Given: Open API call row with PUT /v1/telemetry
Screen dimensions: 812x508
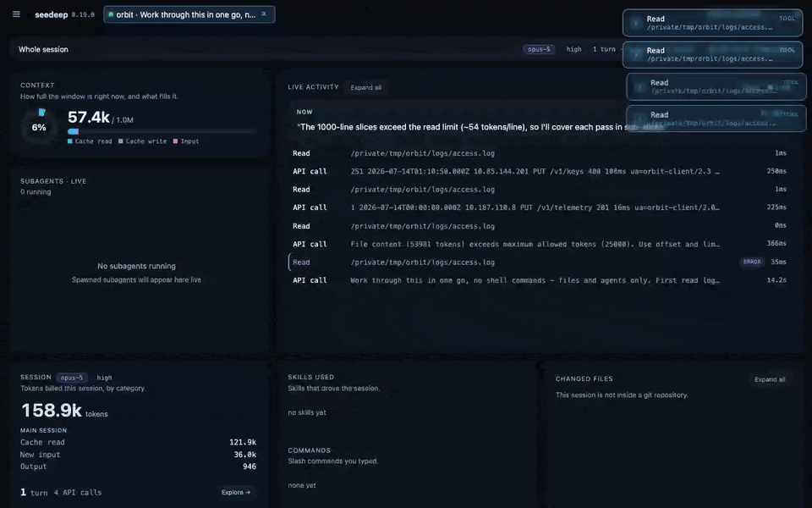Looking at the screenshot, I should coord(539,207).
